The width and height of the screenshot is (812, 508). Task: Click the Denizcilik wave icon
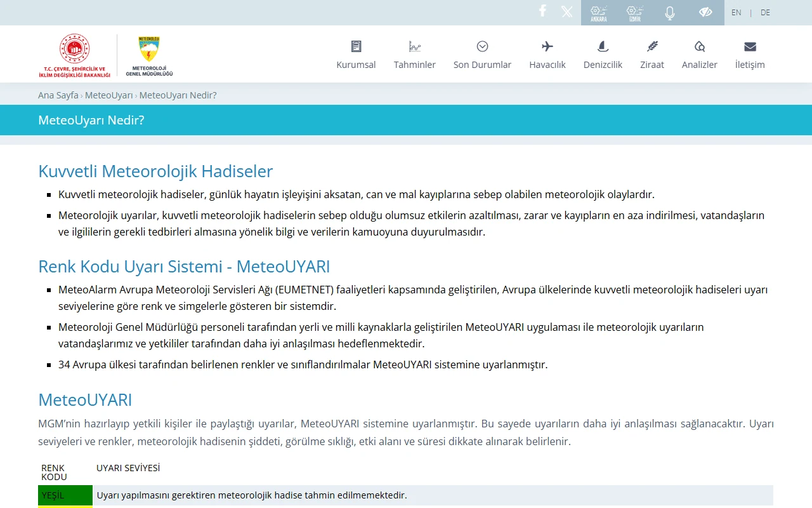pyautogui.click(x=603, y=46)
